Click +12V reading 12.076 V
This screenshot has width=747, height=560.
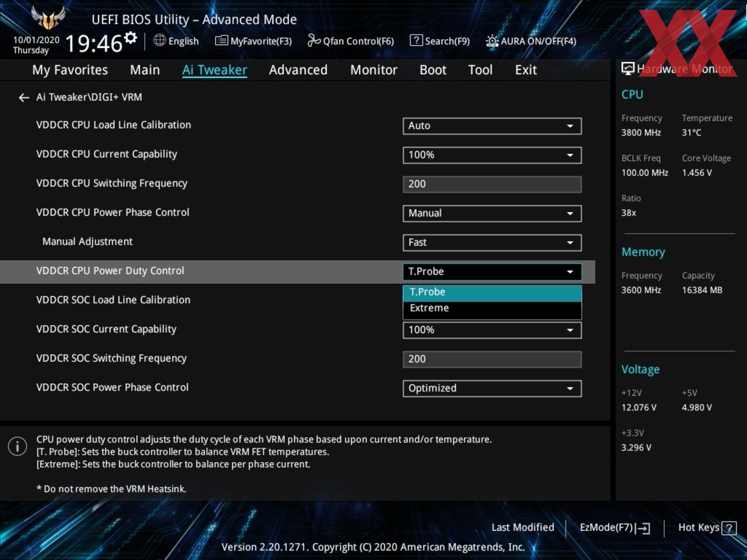click(639, 408)
